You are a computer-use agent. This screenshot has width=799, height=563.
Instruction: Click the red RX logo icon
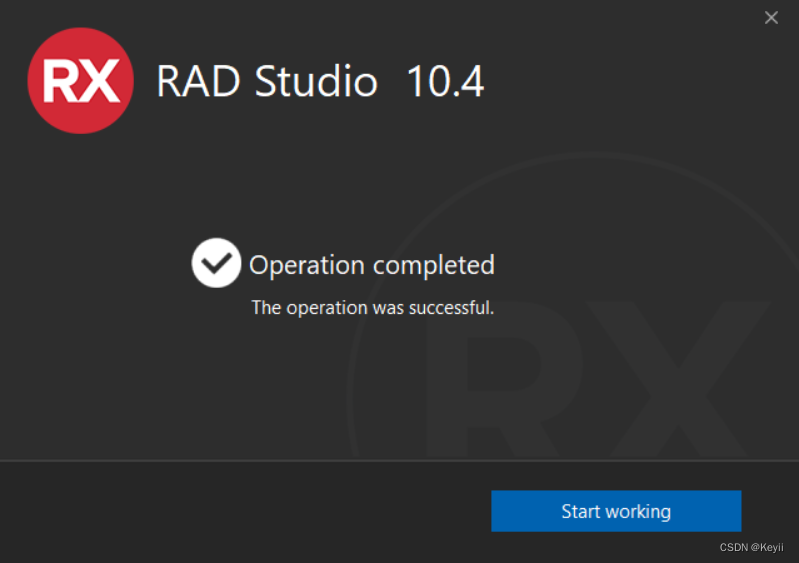click(81, 81)
